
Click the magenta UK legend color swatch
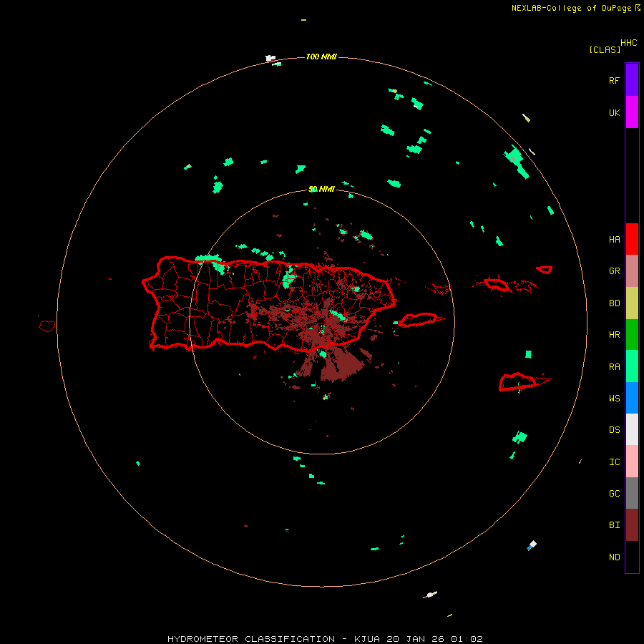[x=632, y=112]
